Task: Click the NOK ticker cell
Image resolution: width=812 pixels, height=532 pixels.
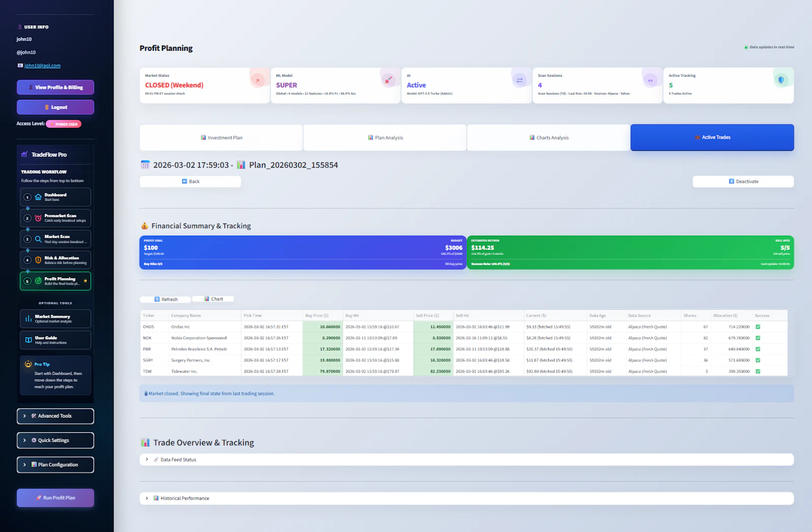Action: click(x=154, y=338)
